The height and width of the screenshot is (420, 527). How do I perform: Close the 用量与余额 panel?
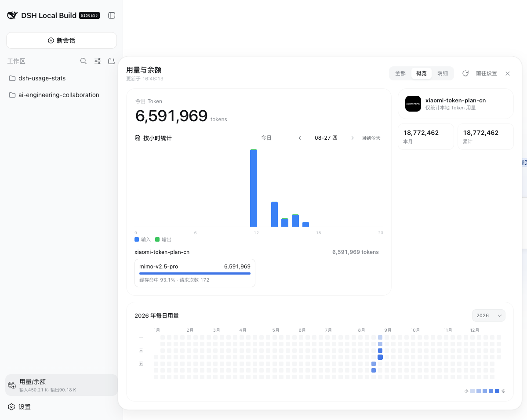tap(508, 73)
